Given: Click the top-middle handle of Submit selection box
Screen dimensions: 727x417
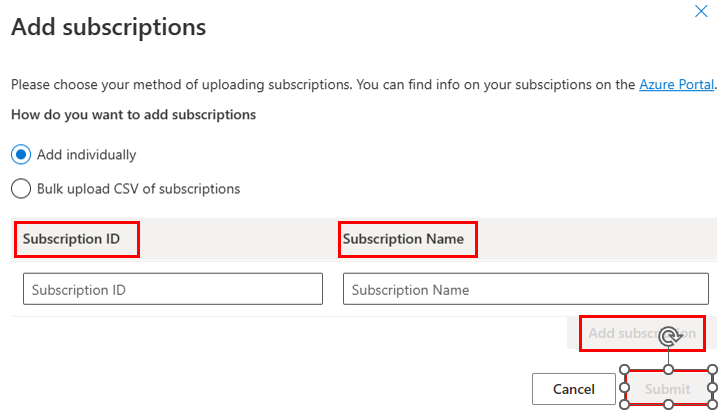Looking at the screenshot, I should pyautogui.click(x=668, y=370).
